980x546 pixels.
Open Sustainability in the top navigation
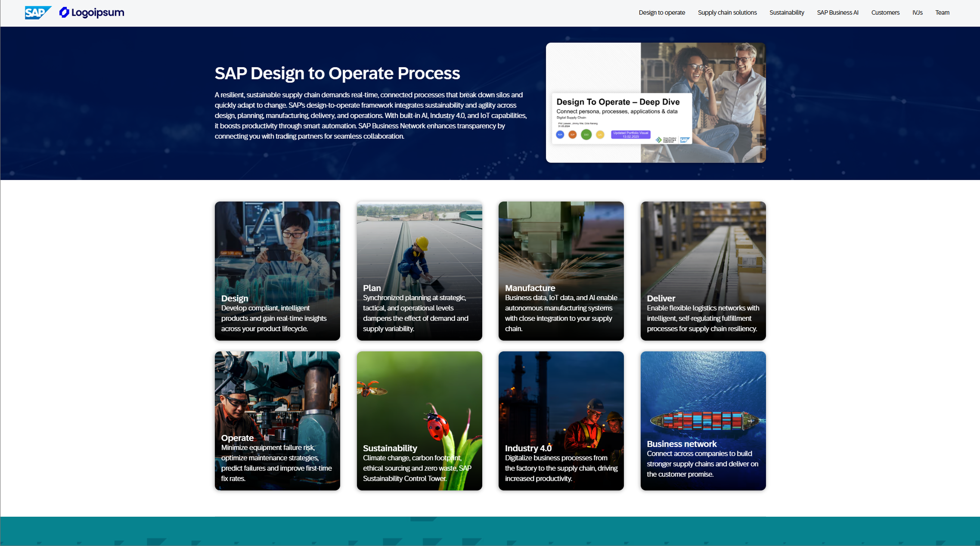coord(786,12)
